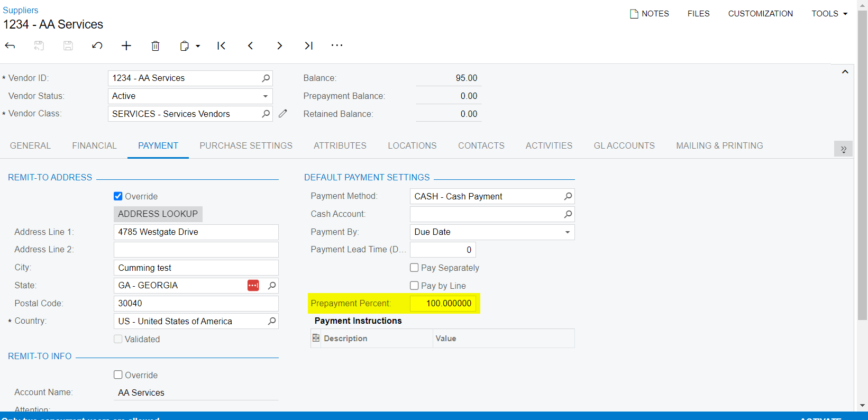Click the Suppliers breadcrumb link
The image size is (868, 420).
(x=21, y=10)
